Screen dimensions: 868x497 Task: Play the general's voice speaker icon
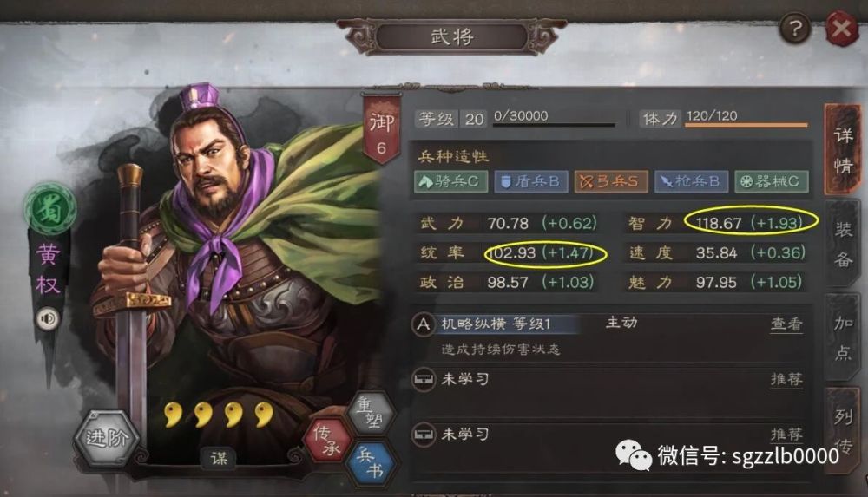click(x=48, y=318)
